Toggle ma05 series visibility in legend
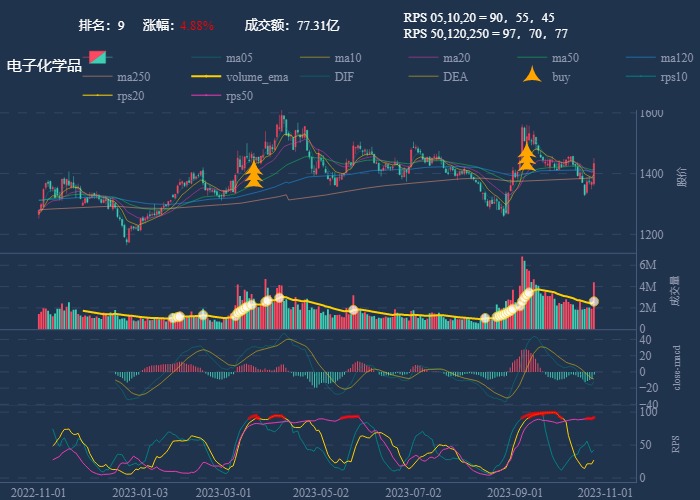This screenshot has height=500, width=700. [x=238, y=58]
